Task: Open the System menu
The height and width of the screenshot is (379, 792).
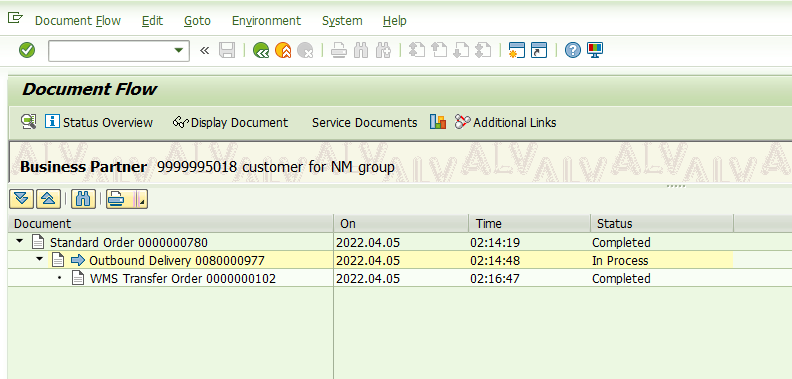Action: (342, 21)
